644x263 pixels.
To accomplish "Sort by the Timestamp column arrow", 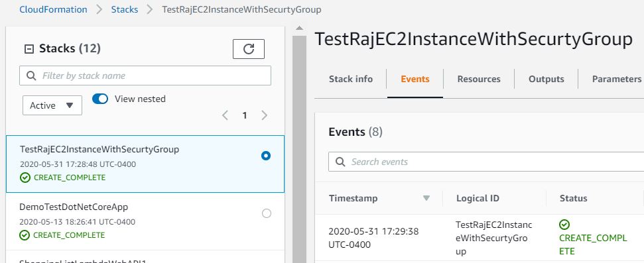I will pyautogui.click(x=426, y=198).
